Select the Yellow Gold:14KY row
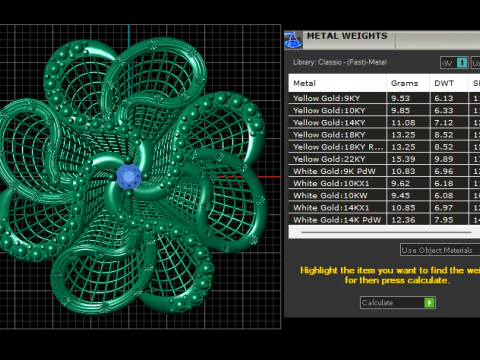Viewport: 480px width, 360px height. tap(384, 123)
